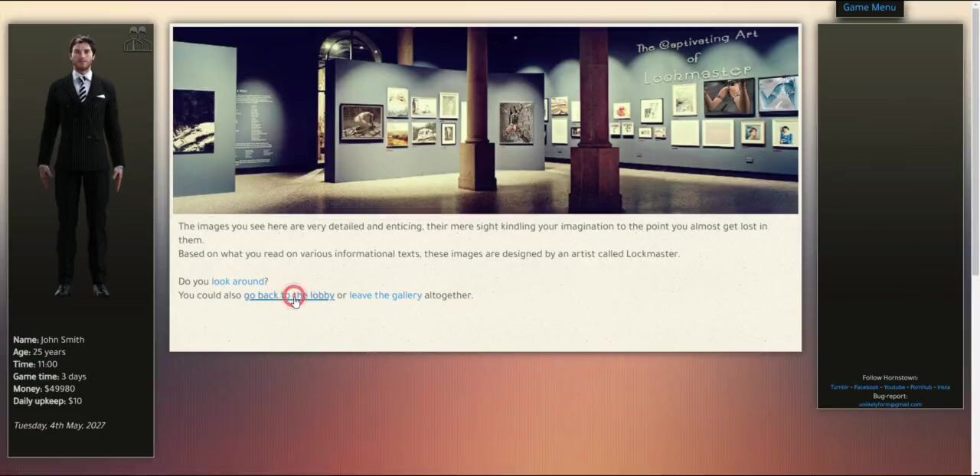980x476 pixels.
Task: Click the page's vertical scrollbar
Action: click(975, 153)
